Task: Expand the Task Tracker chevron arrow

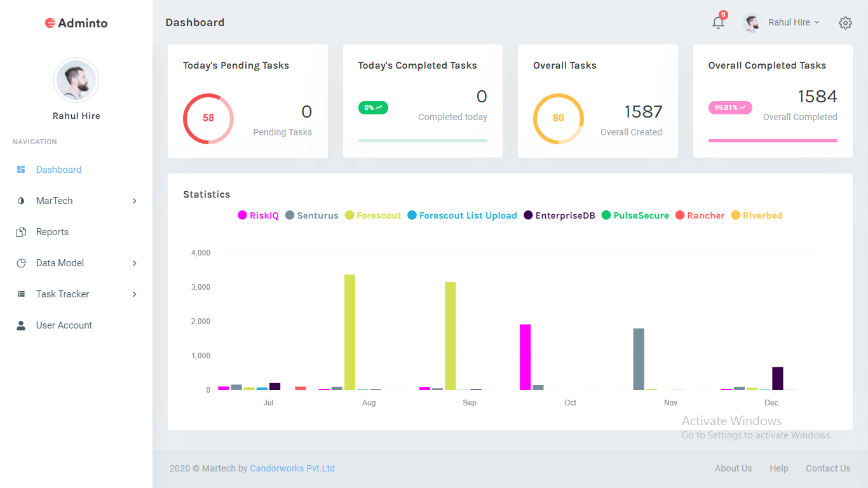Action: (134, 294)
